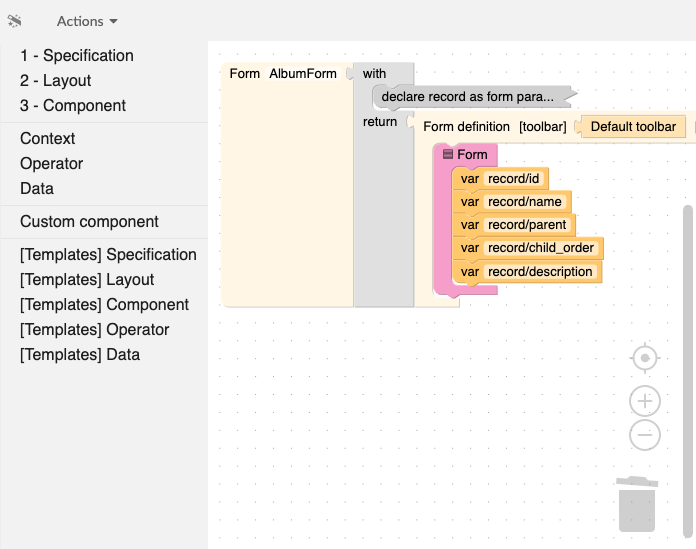Select the [Templates] Data category
This screenshot has width=696, height=549.
pos(80,355)
